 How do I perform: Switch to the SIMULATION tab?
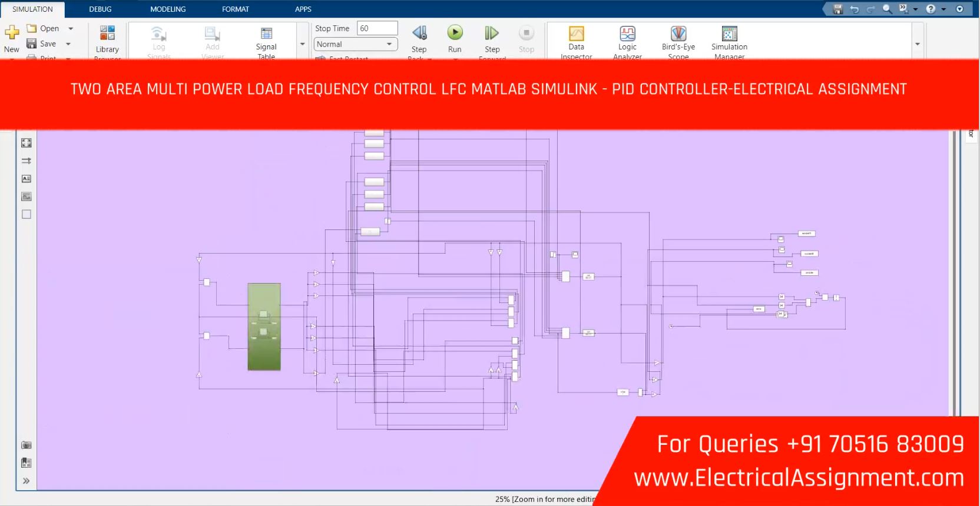[32, 9]
